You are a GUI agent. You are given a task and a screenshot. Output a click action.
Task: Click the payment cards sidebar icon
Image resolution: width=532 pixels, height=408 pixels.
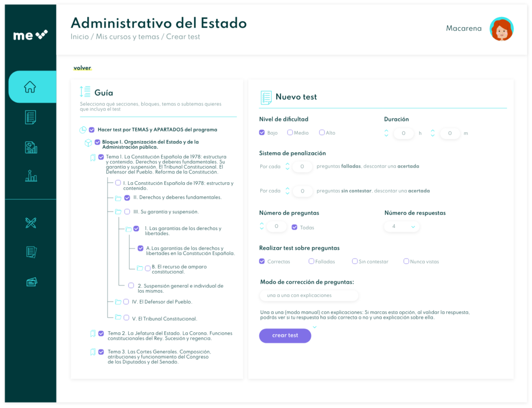pyautogui.click(x=31, y=282)
